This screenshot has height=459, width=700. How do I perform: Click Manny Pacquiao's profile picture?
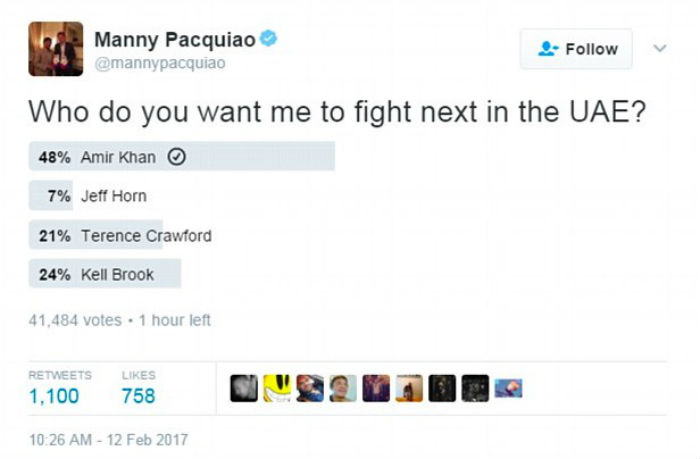pyautogui.click(x=54, y=48)
